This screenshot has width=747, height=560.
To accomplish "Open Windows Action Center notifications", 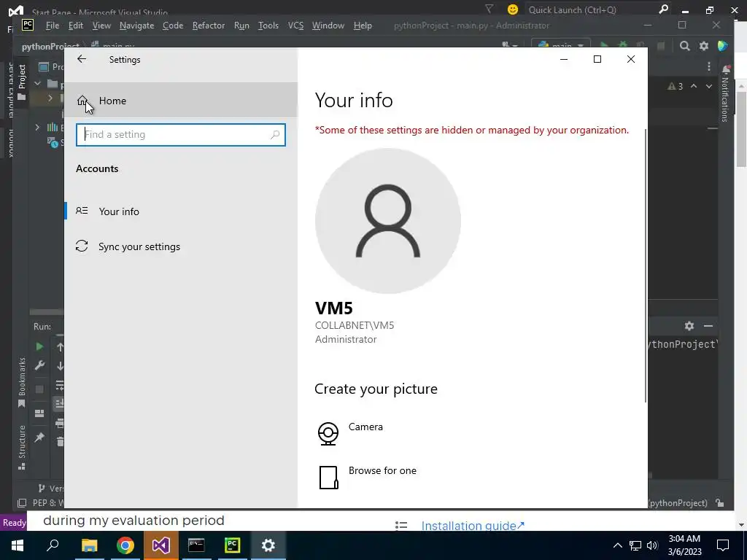I will 723,545.
